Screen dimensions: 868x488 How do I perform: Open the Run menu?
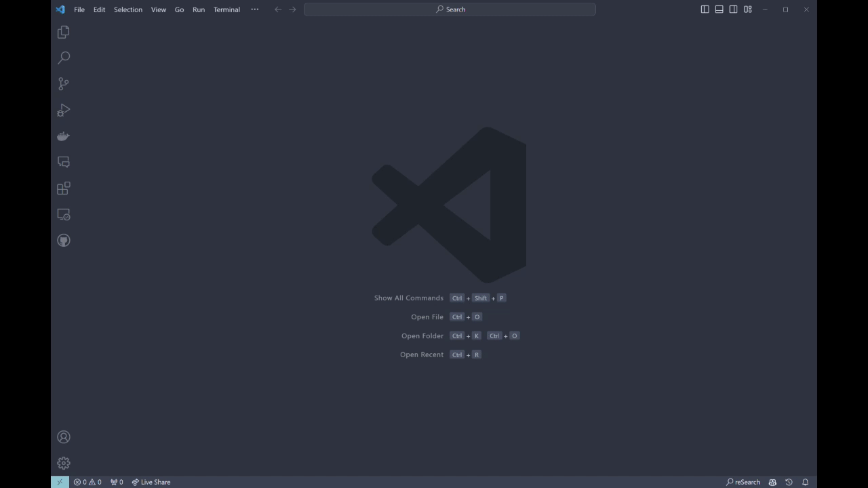coord(199,9)
